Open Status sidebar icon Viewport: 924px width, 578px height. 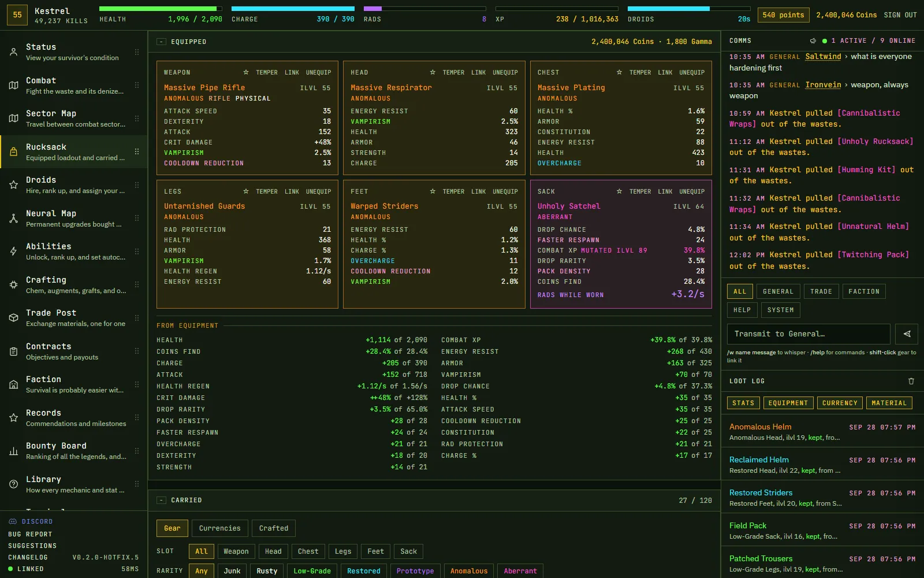(x=13, y=52)
